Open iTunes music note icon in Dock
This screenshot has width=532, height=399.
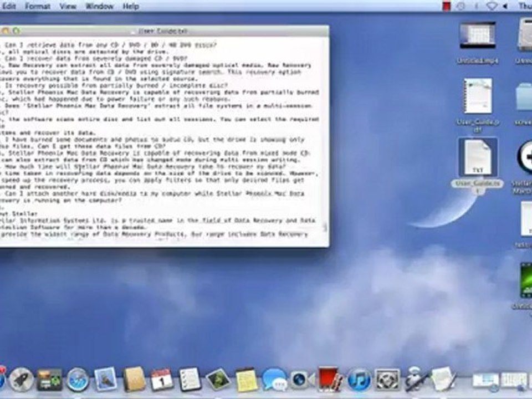click(x=359, y=380)
